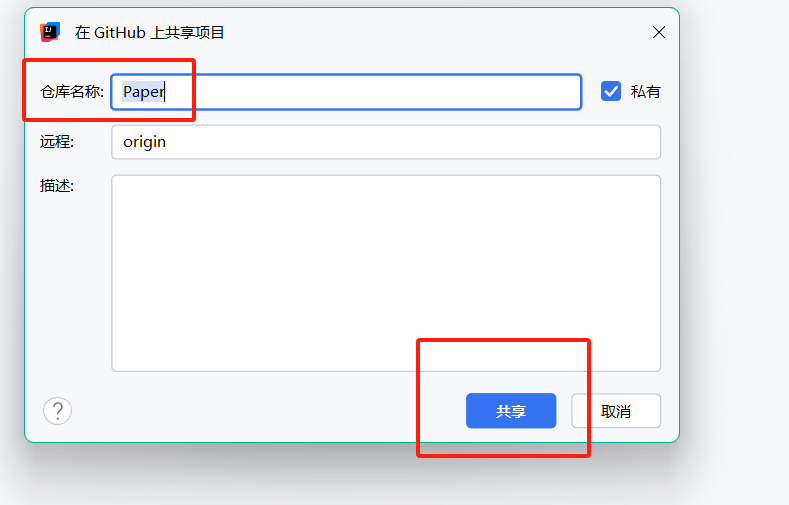Screen dimensions: 789x505
Task: Click the 取消 cancel button
Action: coord(616,411)
